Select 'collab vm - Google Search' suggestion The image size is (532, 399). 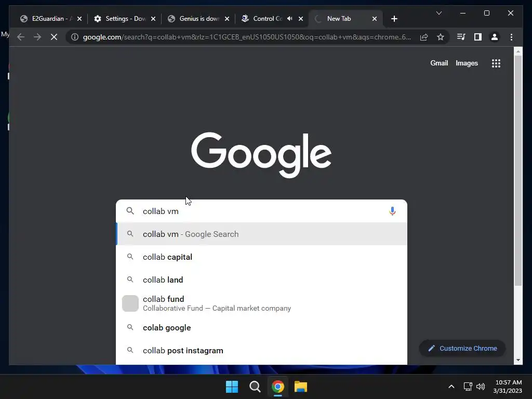click(261, 234)
